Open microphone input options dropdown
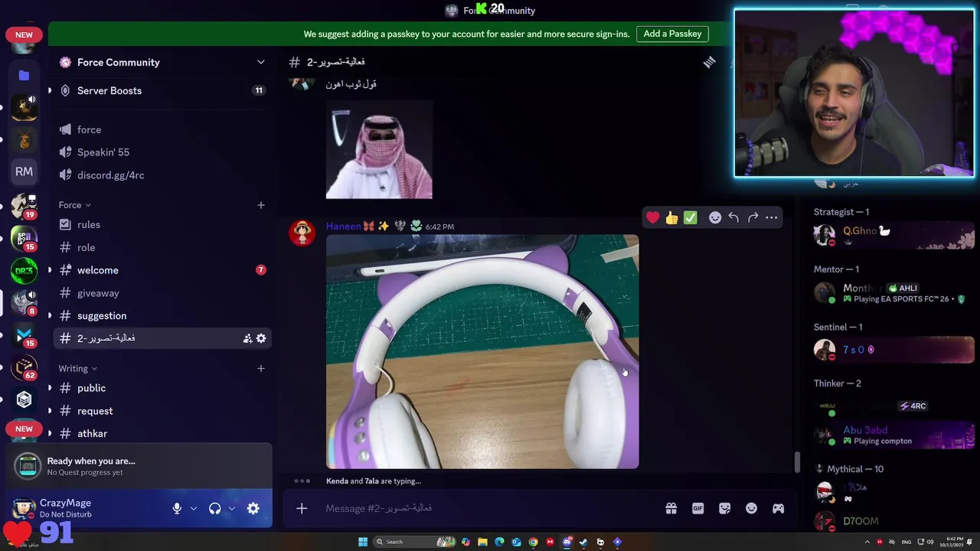The image size is (980, 551). [194, 508]
